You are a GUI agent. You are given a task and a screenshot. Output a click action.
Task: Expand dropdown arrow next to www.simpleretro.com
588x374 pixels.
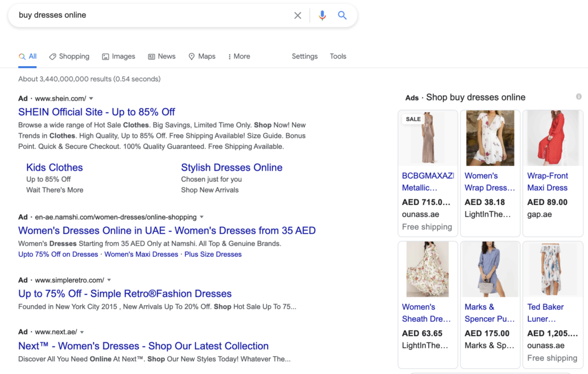pyautogui.click(x=109, y=280)
